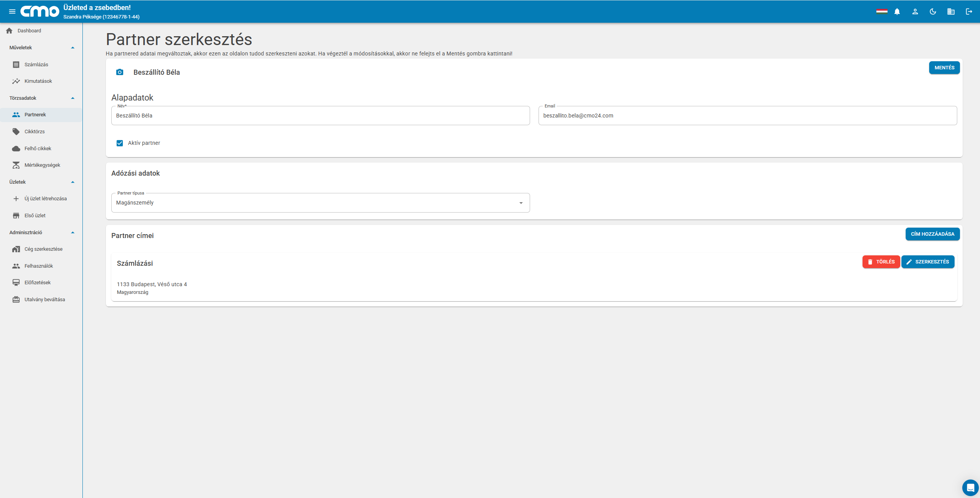Image resolution: width=980 pixels, height=498 pixels.
Task: Go to Számlázás menu item
Action: (x=36, y=64)
